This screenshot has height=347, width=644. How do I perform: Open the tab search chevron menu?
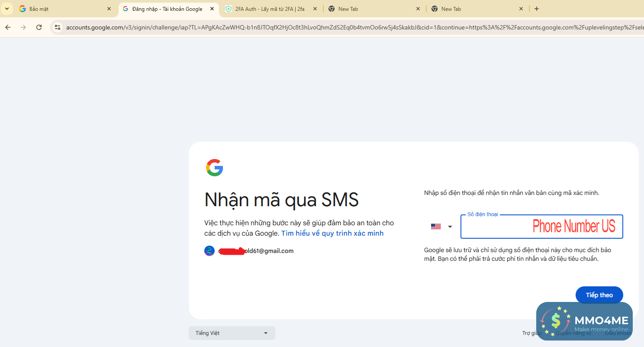click(7, 9)
